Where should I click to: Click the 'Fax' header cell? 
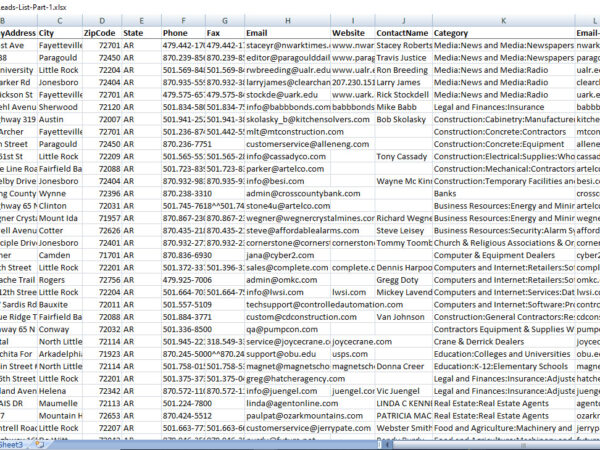[x=225, y=33]
